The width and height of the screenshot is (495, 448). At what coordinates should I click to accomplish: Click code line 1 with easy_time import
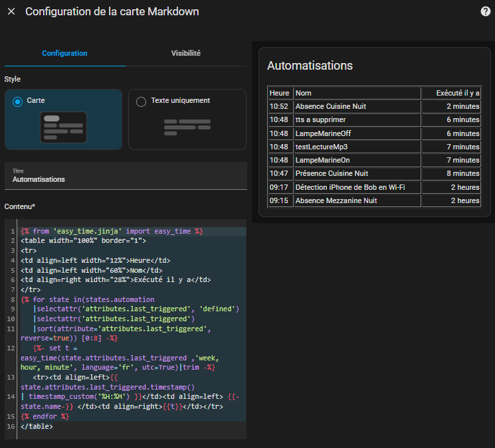tap(112, 231)
